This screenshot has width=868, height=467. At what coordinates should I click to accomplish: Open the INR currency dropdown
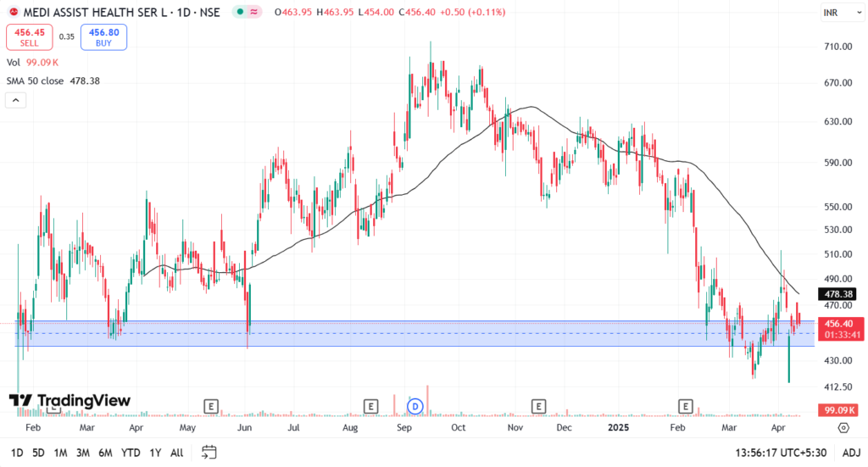(842, 12)
